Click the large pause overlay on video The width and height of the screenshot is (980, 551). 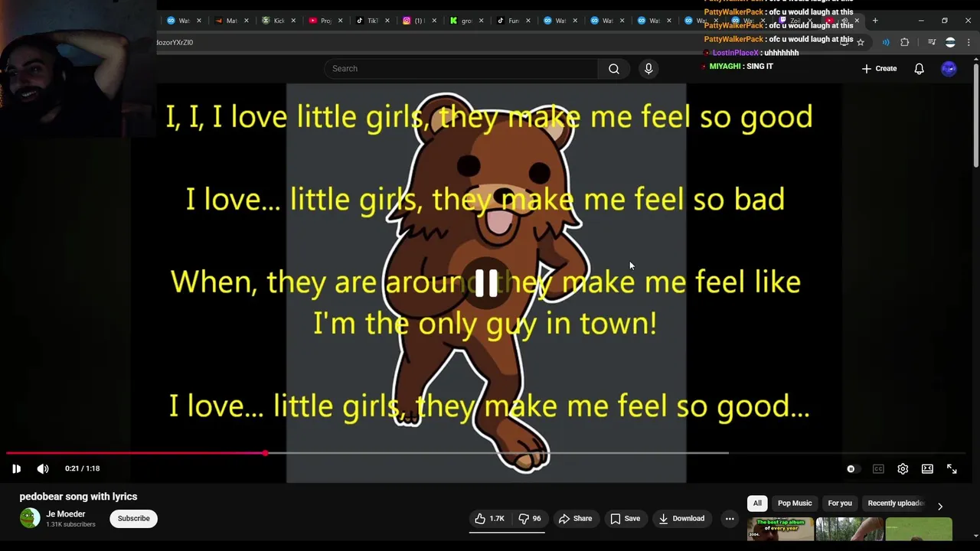tap(486, 283)
